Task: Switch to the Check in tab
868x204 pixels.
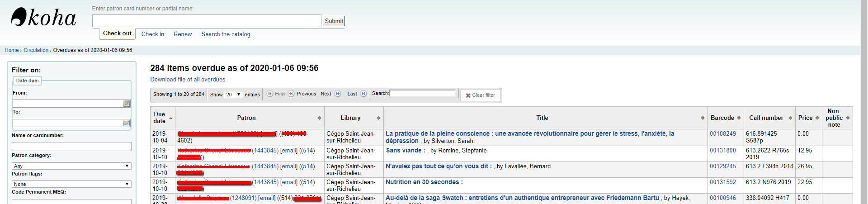Action: click(x=152, y=34)
